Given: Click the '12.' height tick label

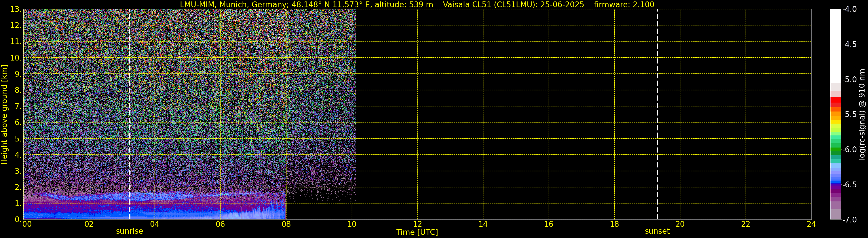Looking at the screenshot, I should pyautogui.click(x=16, y=25).
